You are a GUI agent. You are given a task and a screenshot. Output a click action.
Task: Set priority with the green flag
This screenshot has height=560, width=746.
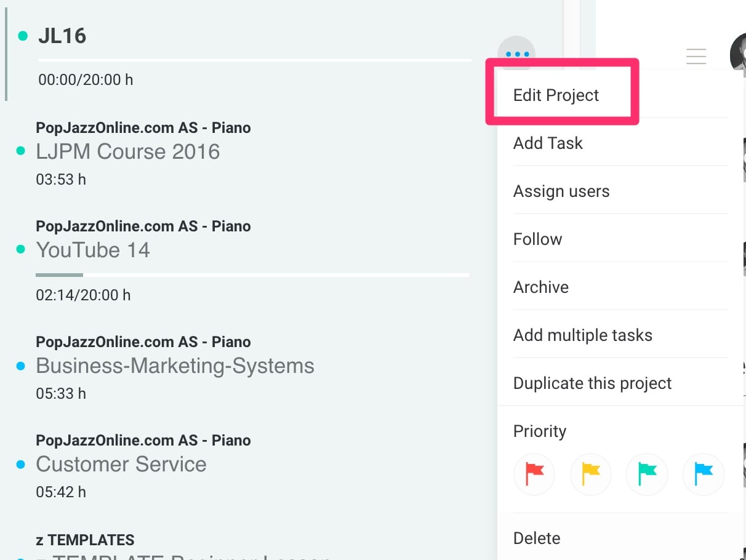647,474
